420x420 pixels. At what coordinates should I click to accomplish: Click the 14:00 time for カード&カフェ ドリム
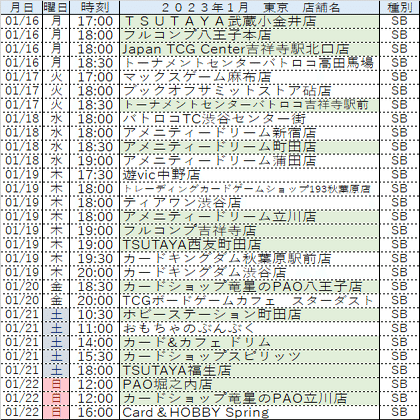coord(95,343)
